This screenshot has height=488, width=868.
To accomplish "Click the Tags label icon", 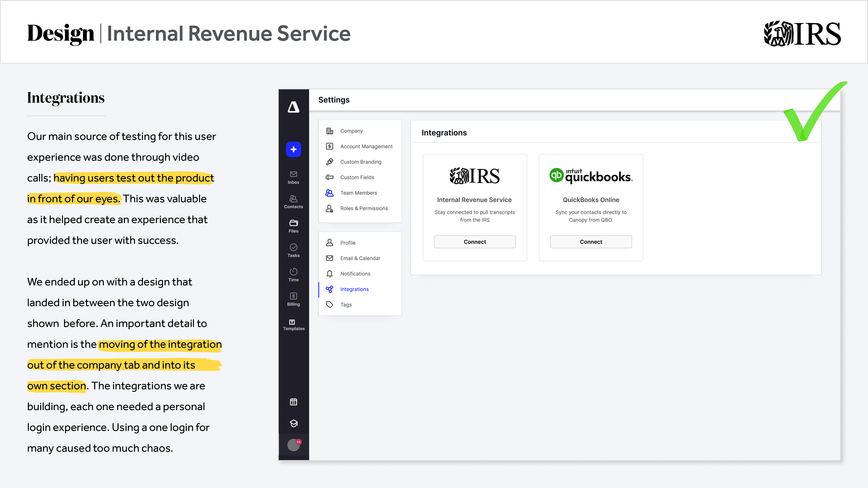I will pyautogui.click(x=330, y=305).
